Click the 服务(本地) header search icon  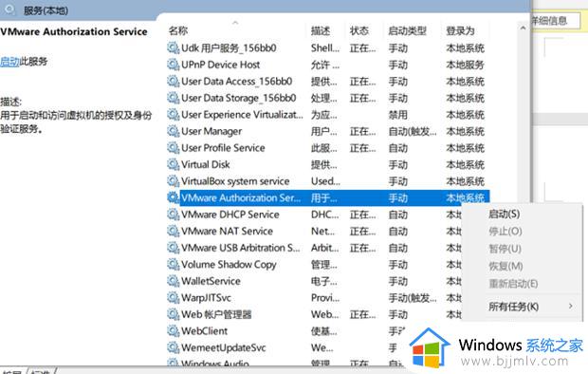tap(10, 9)
